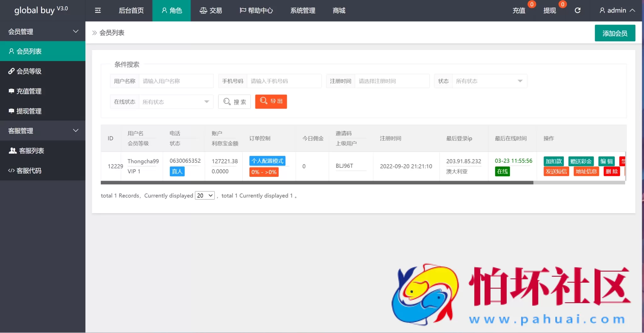The height and width of the screenshot is (333, 644).
Task: Click the refresh icon in the top bar
Action: 578,10
